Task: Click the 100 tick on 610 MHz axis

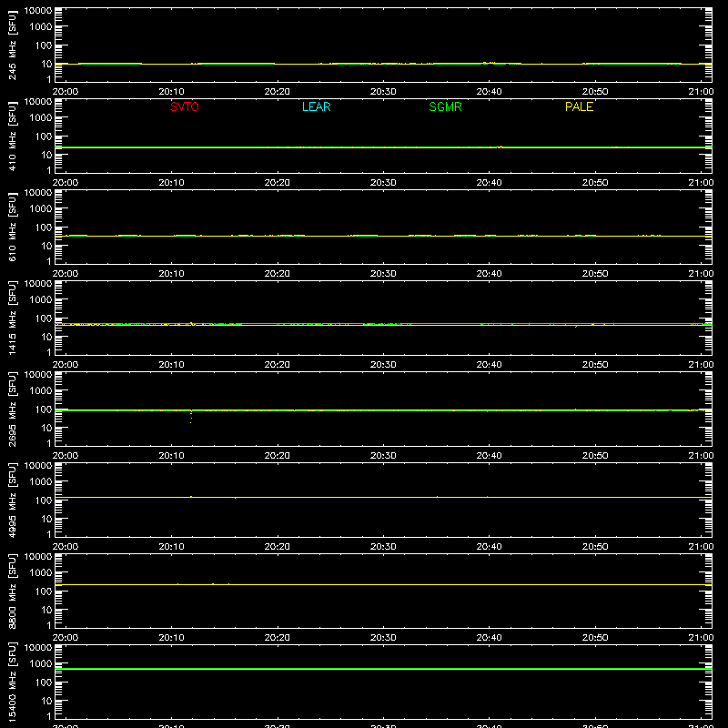Action: tap(44, 227)
